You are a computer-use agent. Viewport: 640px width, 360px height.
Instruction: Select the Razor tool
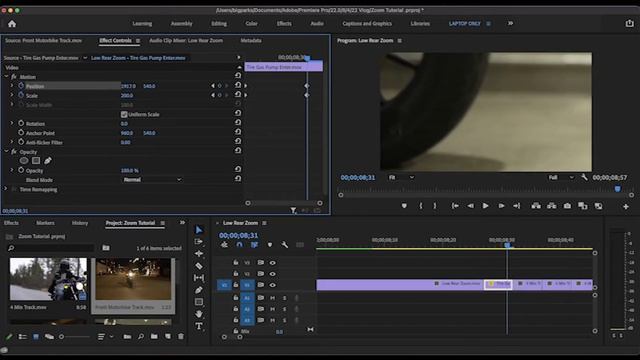tap(199, 266)
